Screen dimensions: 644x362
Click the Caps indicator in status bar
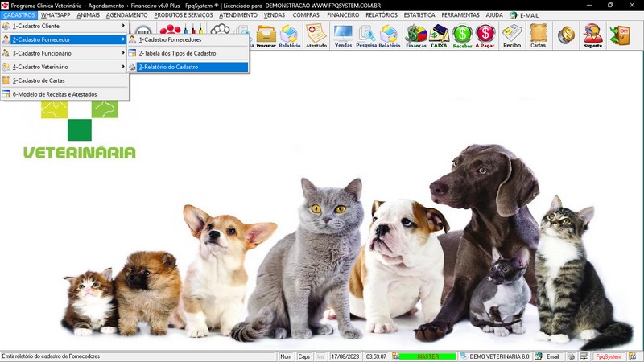pos(304,356)
